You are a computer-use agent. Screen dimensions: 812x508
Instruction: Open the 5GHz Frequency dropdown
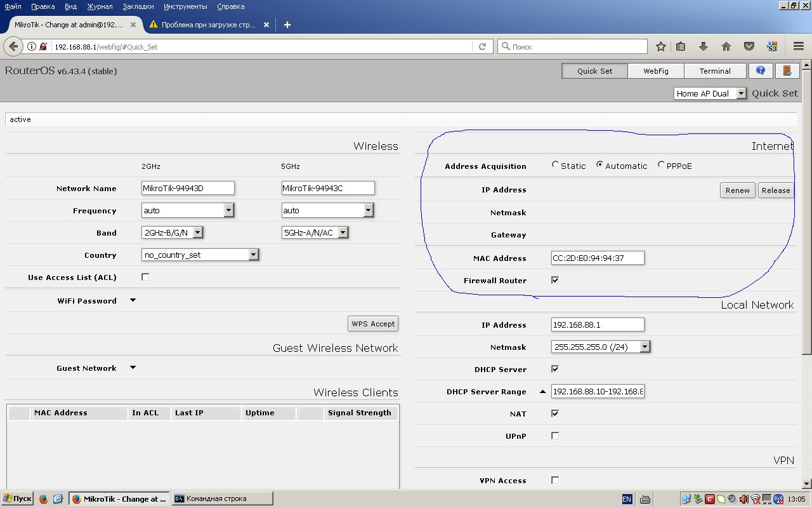coord(327,210)
